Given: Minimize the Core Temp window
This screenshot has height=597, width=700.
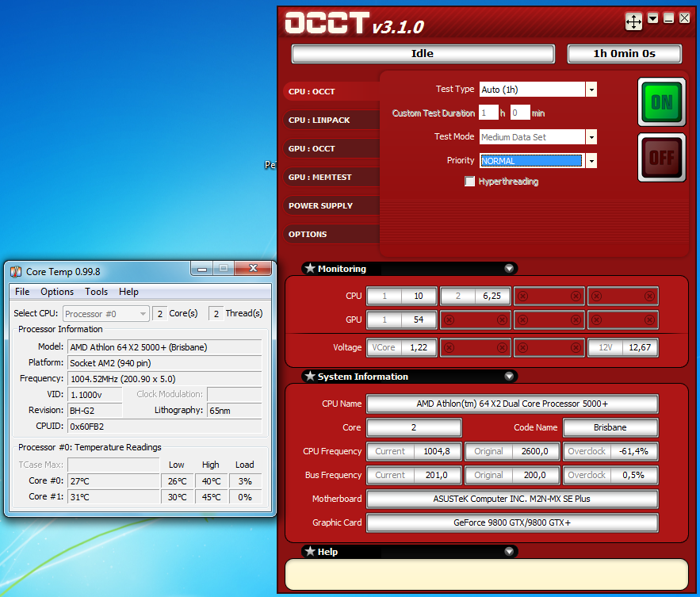Looking at the screenshot, I should 202,268.
